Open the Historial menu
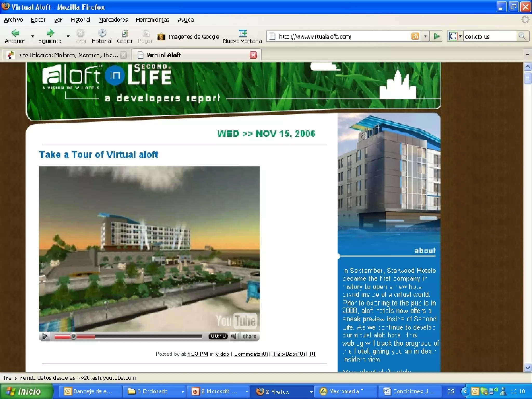Viewport: 532px width, 399px height. (80, 20)
